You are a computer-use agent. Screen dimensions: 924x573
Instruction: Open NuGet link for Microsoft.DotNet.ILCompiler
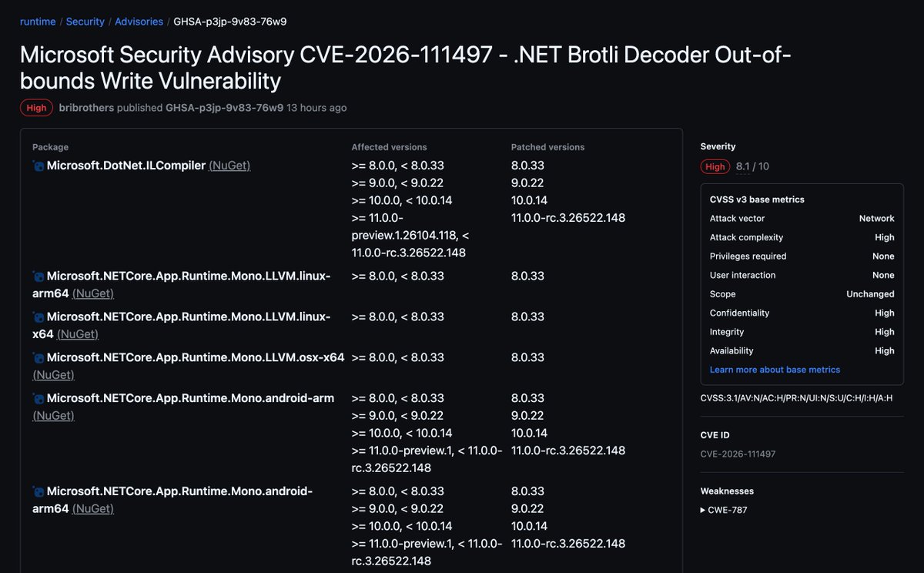229,166
